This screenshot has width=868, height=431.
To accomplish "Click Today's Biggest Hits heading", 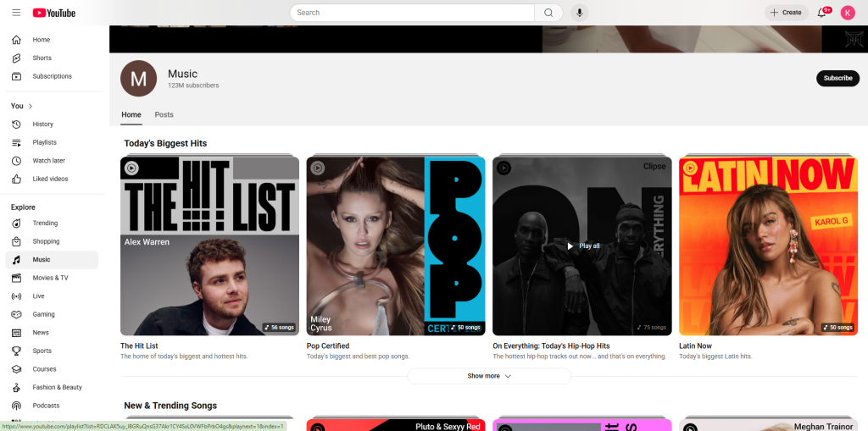I will (165, 144).
